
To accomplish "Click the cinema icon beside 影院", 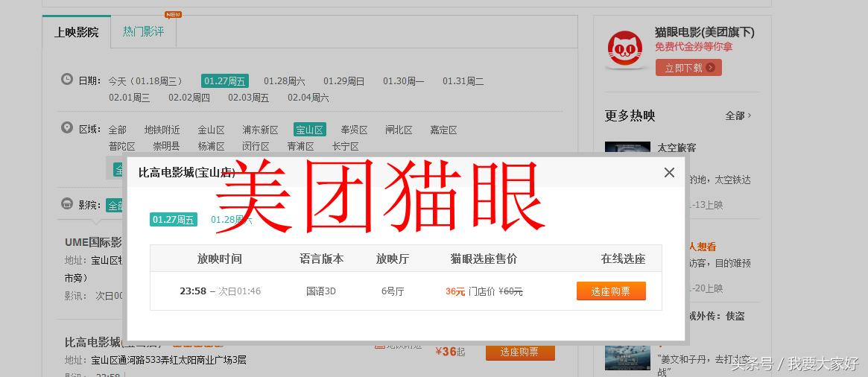I will click(x=66, y=203).
